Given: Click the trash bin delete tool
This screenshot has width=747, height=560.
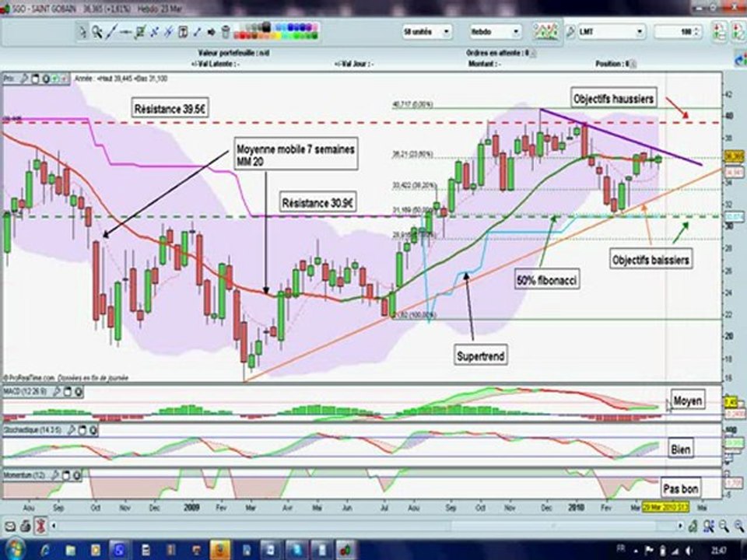Looking at the screenshot, I should (x=226, y=32).
